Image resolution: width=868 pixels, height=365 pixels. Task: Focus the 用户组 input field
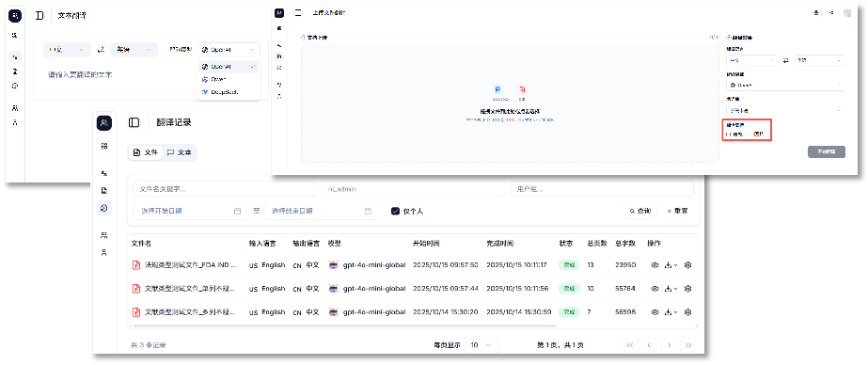pyautogui.click(x=602, y=189)
